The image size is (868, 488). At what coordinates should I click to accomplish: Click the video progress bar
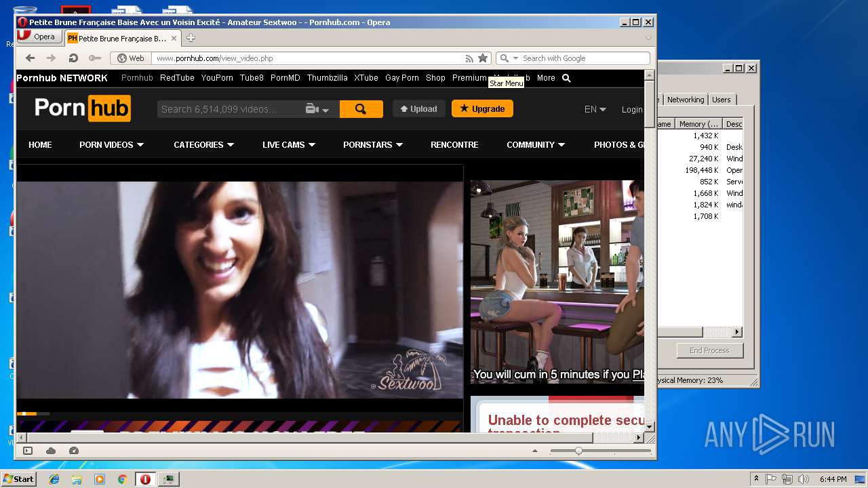click(240, 413)
